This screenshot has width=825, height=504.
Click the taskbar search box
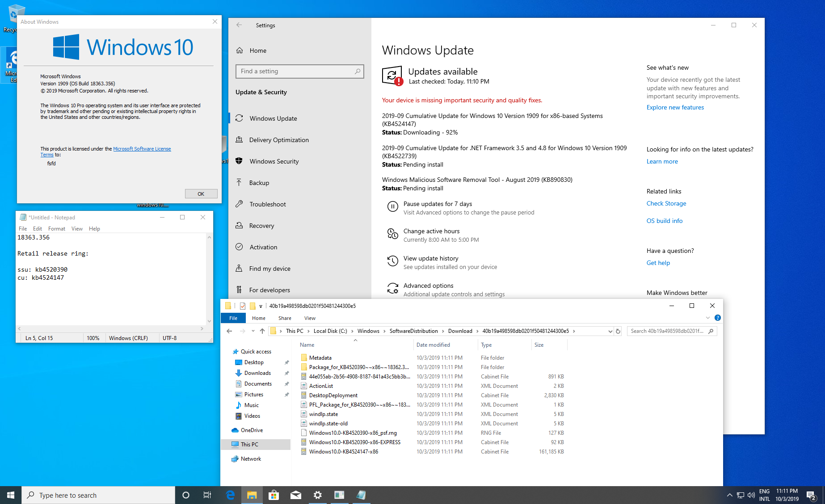(x=98, y=495)
